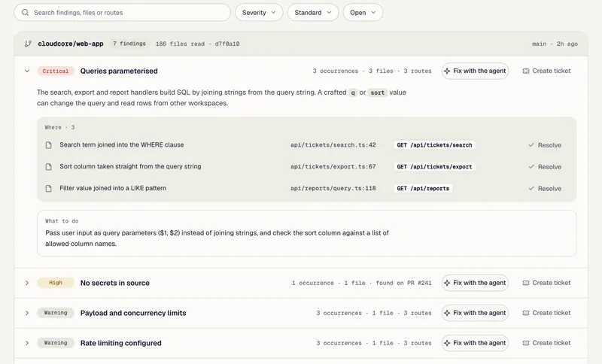Click the 'What to do' heading
This screenshot has width=602, height=364.
[x=62, y=221]
